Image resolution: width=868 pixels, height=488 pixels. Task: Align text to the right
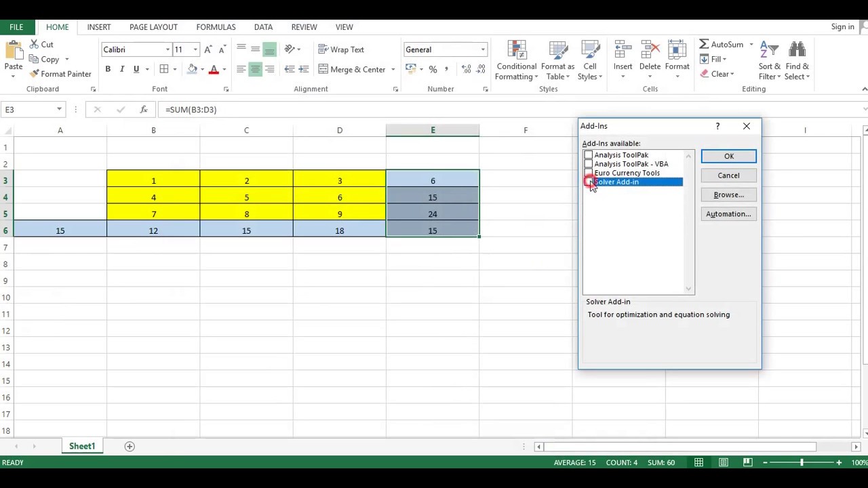(x=269, y=69)
